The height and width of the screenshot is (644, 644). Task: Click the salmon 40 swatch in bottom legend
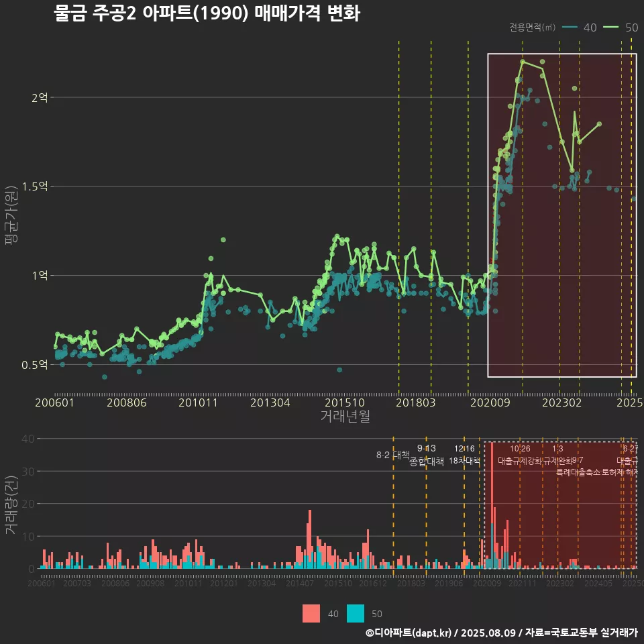tap(311, 614)
